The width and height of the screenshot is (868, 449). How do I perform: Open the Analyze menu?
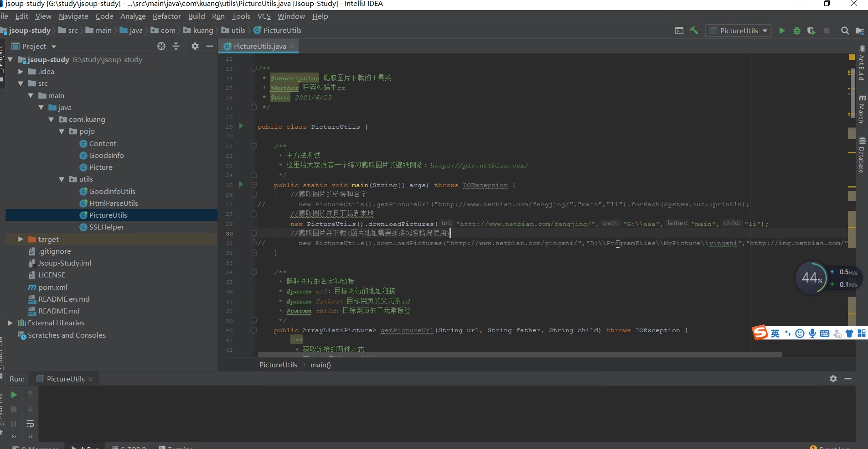tap(133, 16)
